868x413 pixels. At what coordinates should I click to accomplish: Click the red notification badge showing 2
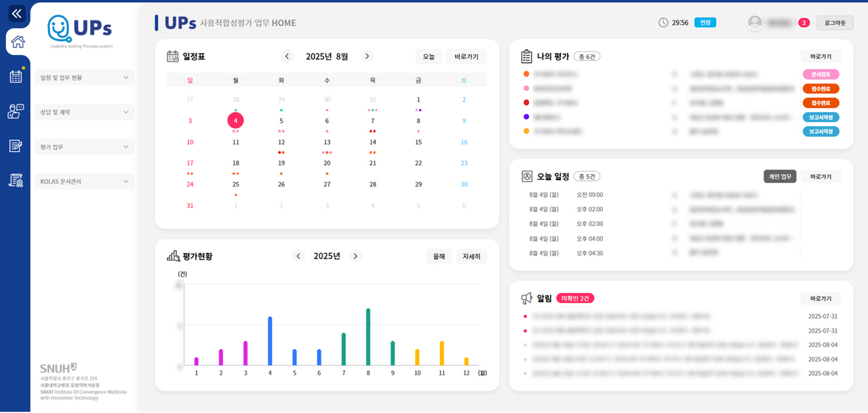click(x=804, y=22)
